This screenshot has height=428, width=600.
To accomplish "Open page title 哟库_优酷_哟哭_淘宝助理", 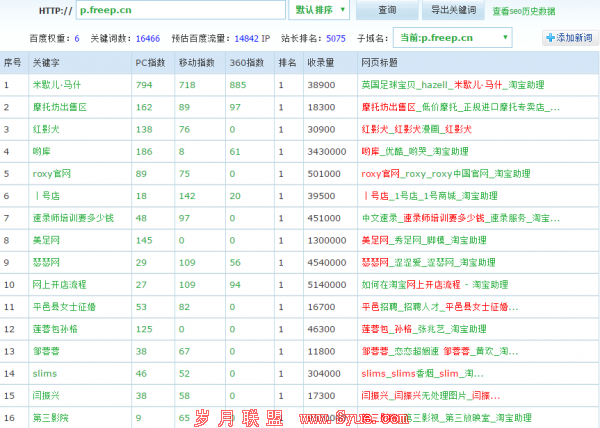I will point(415,151).
